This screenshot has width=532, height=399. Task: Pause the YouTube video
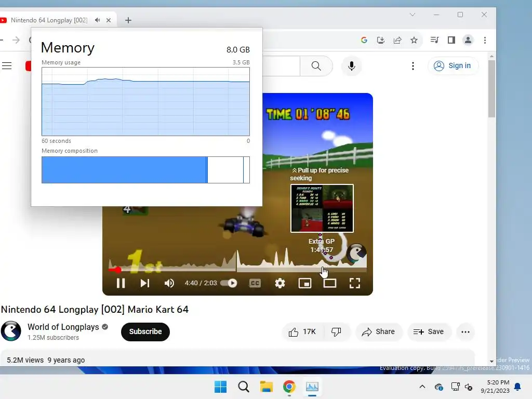[x=121, y=283]
